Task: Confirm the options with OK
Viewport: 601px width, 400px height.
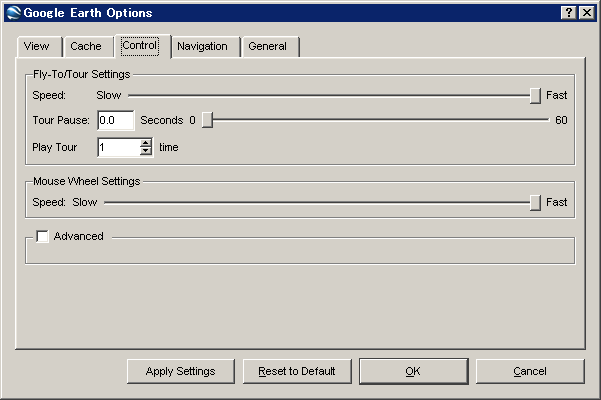Action: click(412, 371)
